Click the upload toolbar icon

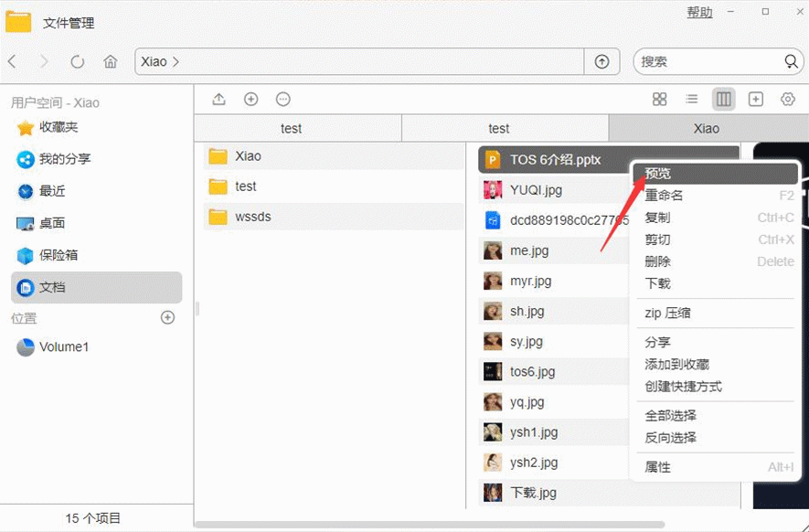tap(218, 99)
